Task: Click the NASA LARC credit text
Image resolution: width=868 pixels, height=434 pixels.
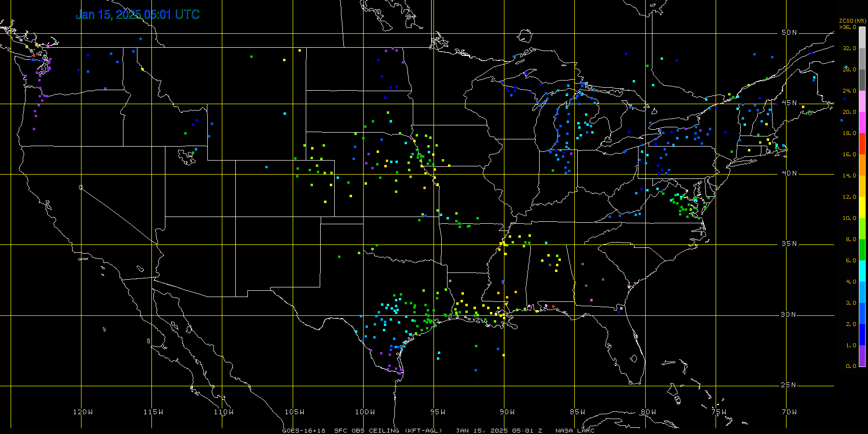Action: (x=575, y=431)
